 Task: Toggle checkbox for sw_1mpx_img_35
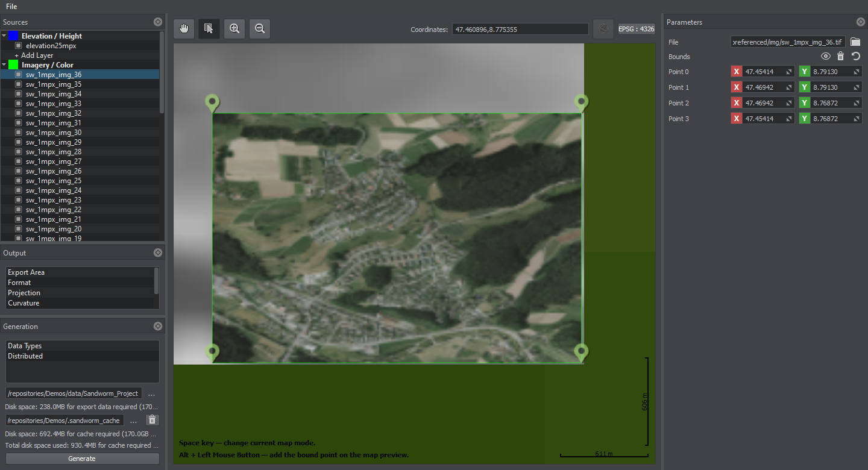coord(19,84)
